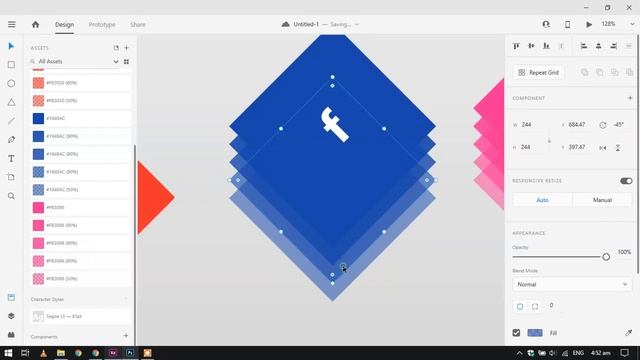This screenshot has height=360, width=640.
Task: Align selection to vertical middle
Action: [531, 46]
